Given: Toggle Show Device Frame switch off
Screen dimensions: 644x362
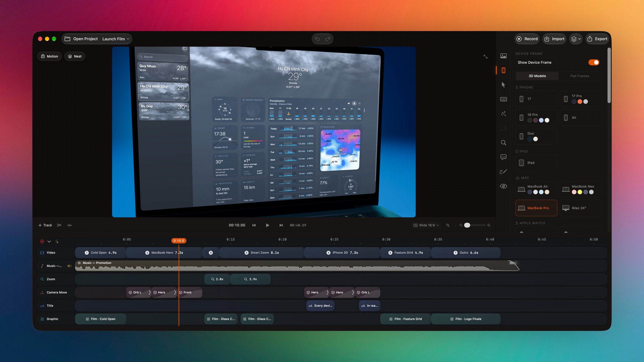Looking at the screenshot, I should [594, 62].
